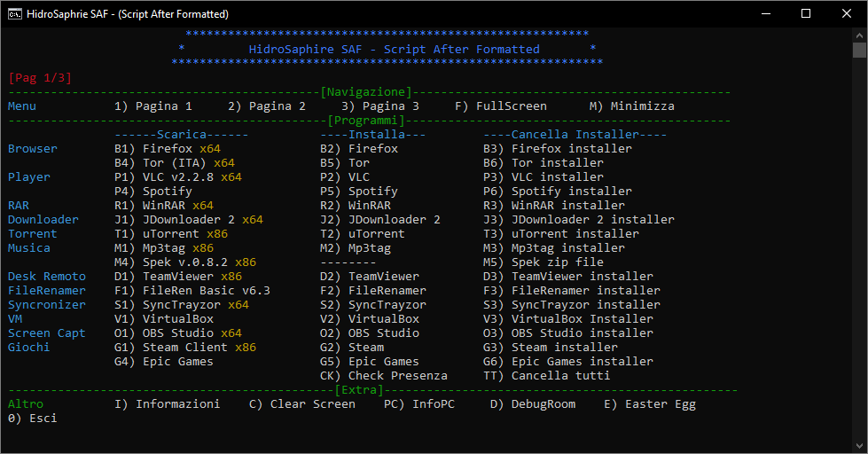Click 'D) DebugRoom' extra option
Image resolution: width=868 pixels, height=454 pixels.
(x=533, y=404)
